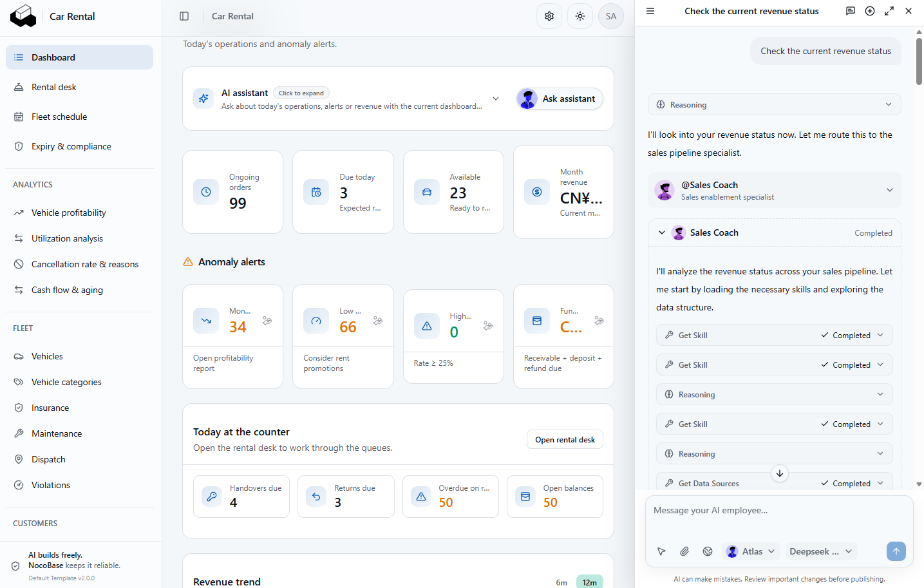Click the share icon on the Fun... alert card
924x588 pixels.
point(599,321)
